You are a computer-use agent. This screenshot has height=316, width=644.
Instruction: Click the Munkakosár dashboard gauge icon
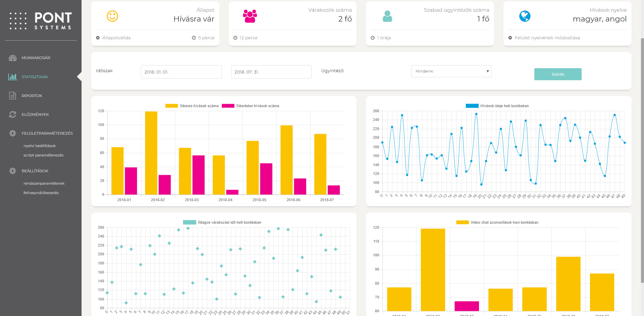(x=13, y=58)
